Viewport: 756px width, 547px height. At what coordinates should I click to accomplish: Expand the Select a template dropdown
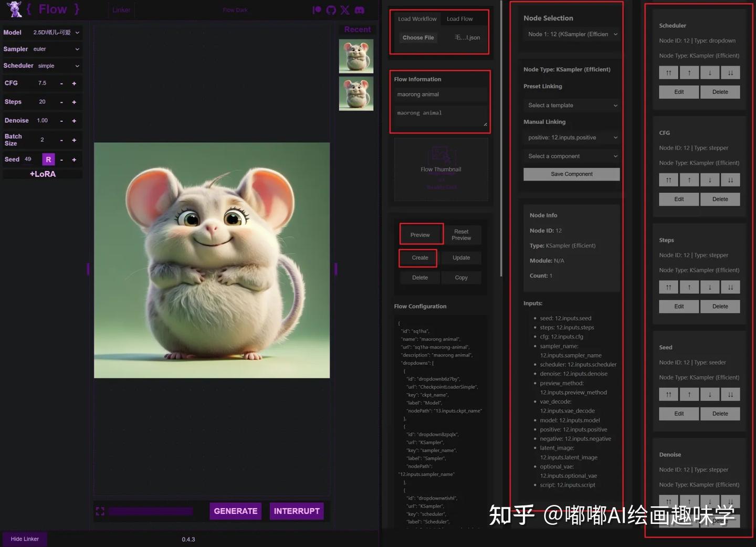point(572,106)
